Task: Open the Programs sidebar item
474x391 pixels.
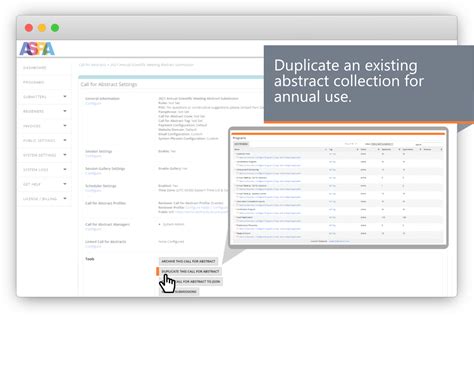Action: click(34, 82)
